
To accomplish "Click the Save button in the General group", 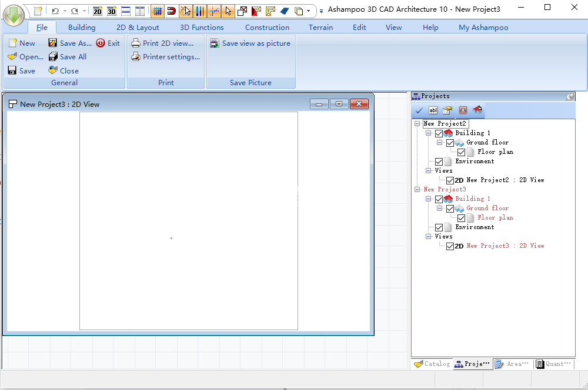I will tap(22, 70).
